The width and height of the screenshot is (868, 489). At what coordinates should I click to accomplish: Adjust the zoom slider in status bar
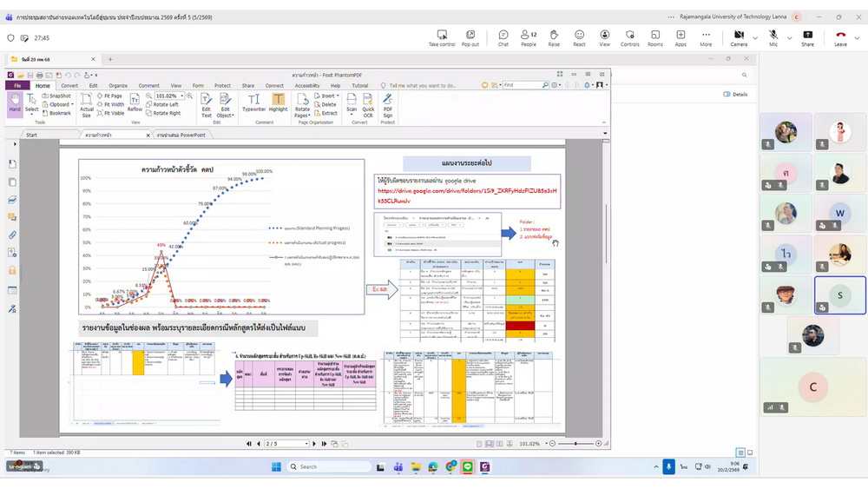pos(575,444)
